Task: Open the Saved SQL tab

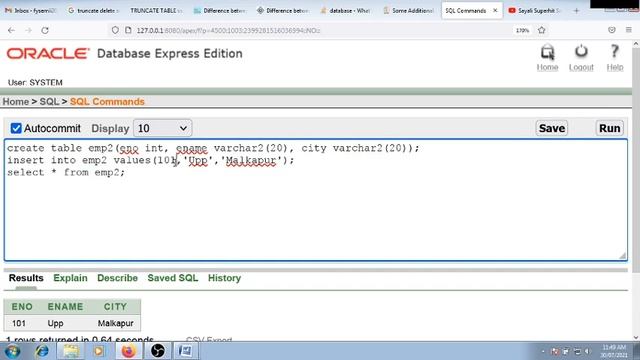Action: pyautogui.click(x=173, y=278)
